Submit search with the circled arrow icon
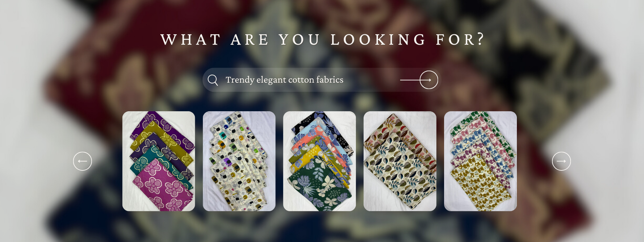The height and width of the screenshot is (242, 644). (x=429, y=80)
